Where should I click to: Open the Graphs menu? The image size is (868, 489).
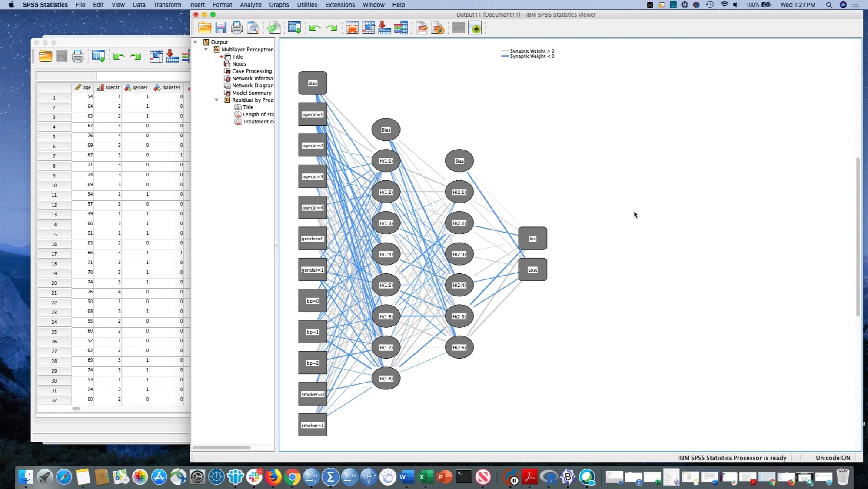279,5
